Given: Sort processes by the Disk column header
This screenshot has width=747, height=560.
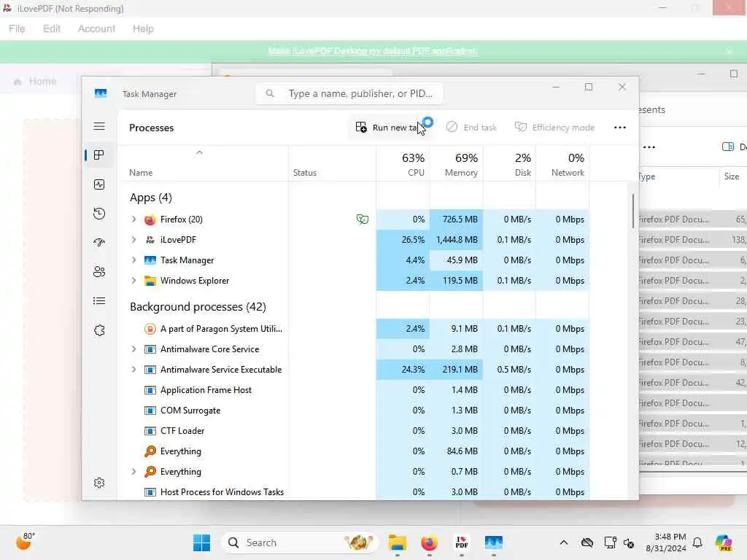Looking at the screenshot, I should [509, 164].
